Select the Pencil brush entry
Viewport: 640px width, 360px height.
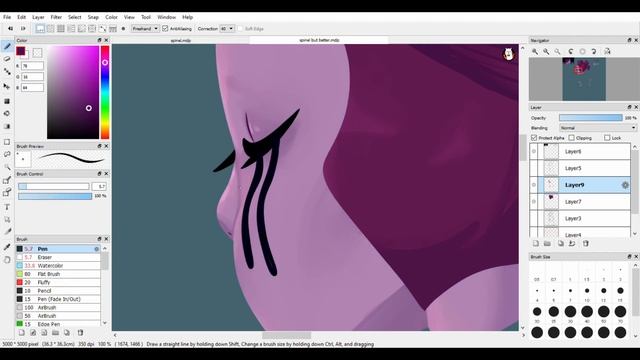click(58, 291)
